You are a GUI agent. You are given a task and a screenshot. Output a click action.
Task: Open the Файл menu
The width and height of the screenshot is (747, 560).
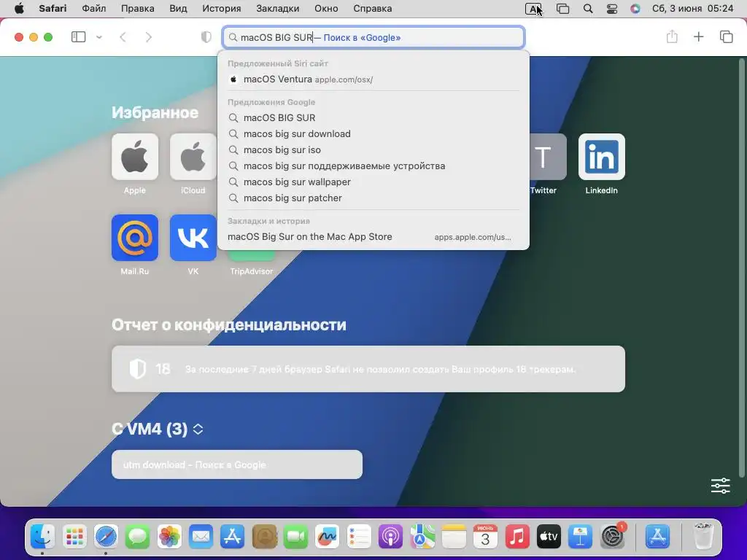[x=94, y=9]
